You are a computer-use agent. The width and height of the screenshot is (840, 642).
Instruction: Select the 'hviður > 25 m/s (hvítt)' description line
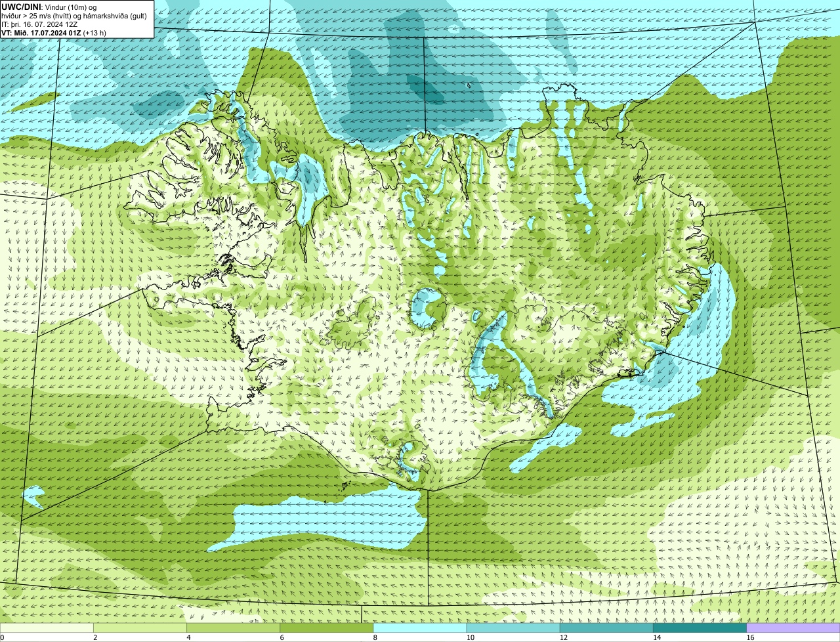pyautogui.click(x=74, y=15)
